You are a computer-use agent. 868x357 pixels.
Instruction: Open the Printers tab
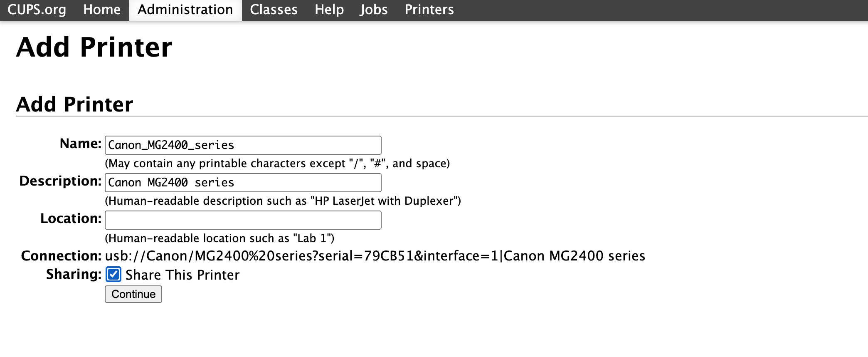tap(429, 10)
